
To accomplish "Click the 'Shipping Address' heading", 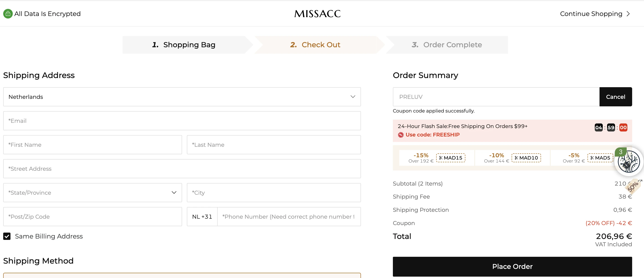I will click(39, 75).
